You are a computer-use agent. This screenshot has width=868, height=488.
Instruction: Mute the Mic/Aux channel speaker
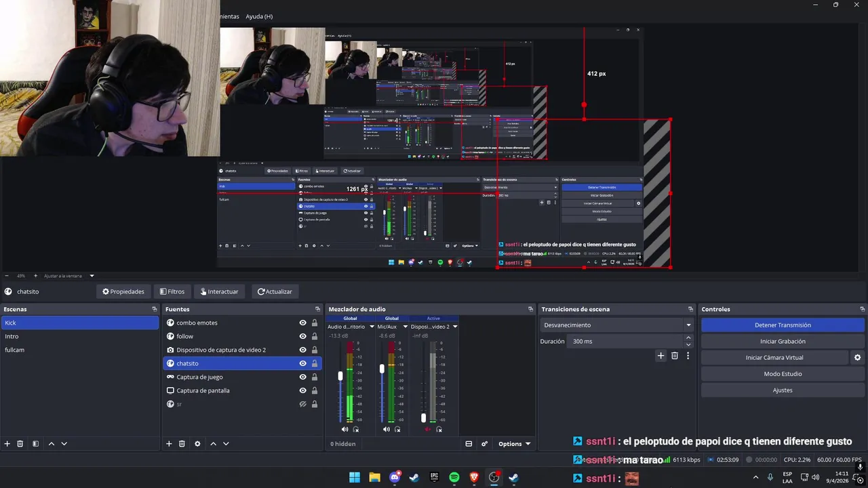point(386,429)
